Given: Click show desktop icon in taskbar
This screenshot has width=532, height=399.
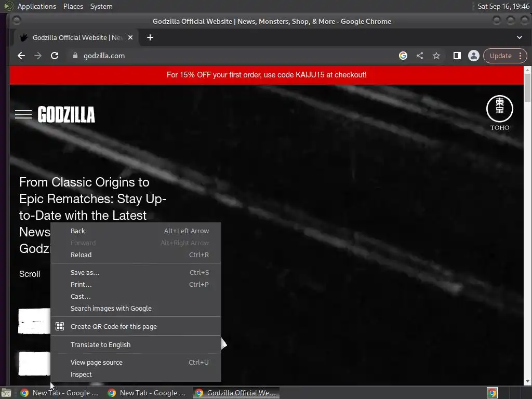Looking at the screenshot, I should pos(6,393).
